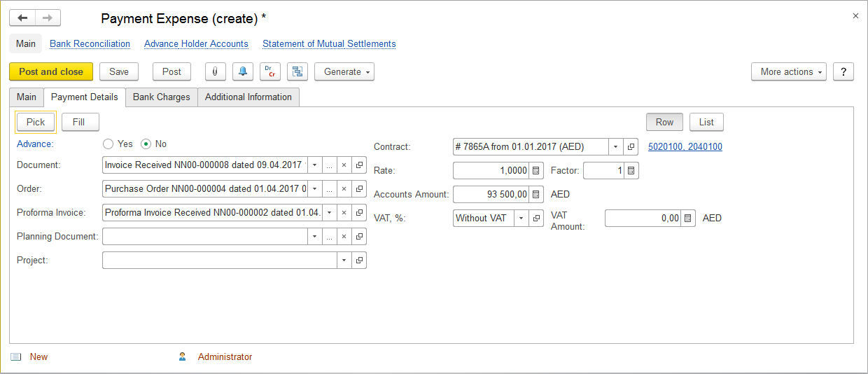Expand the VAT, % dropdown

click(x=520, y=219)
